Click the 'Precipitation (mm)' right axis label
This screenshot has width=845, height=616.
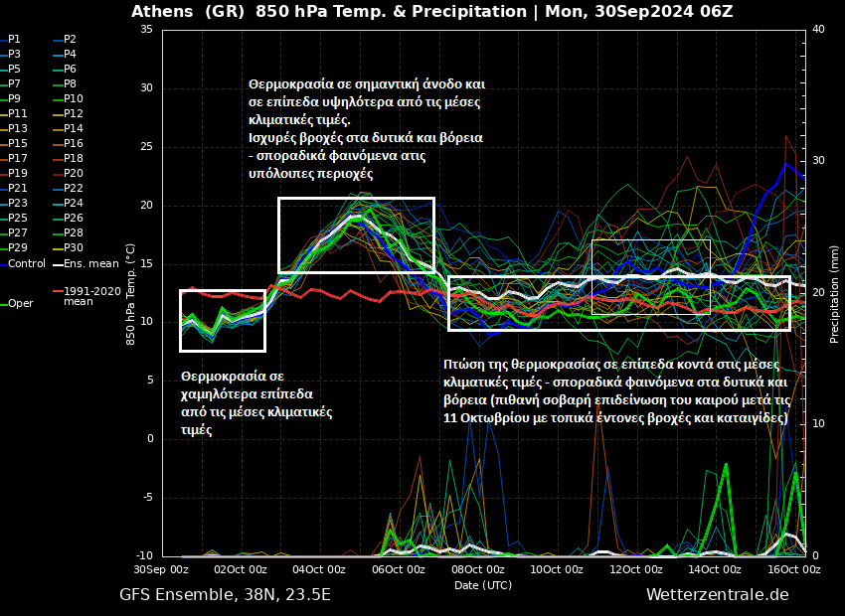835,293
